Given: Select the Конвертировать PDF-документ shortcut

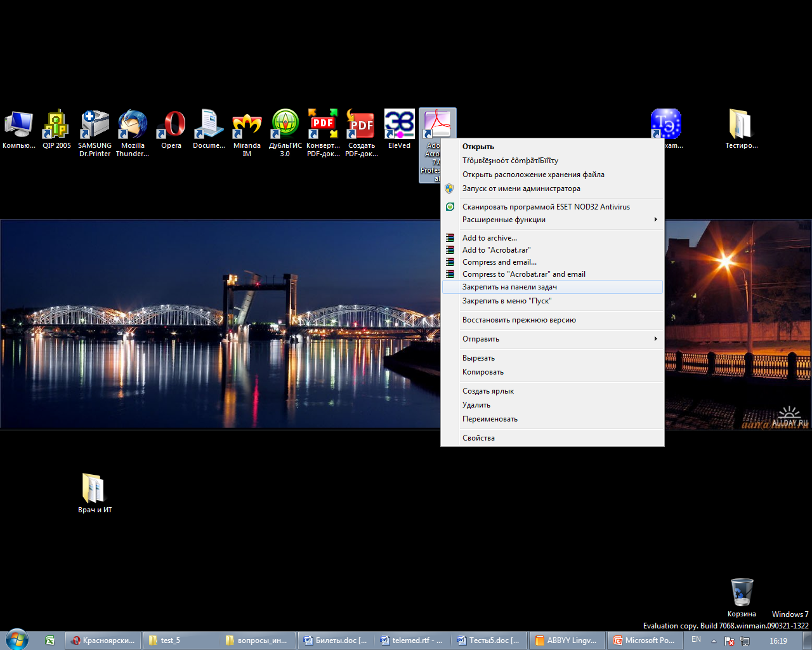Looking at the screenshot, I should tap(324, 133).
